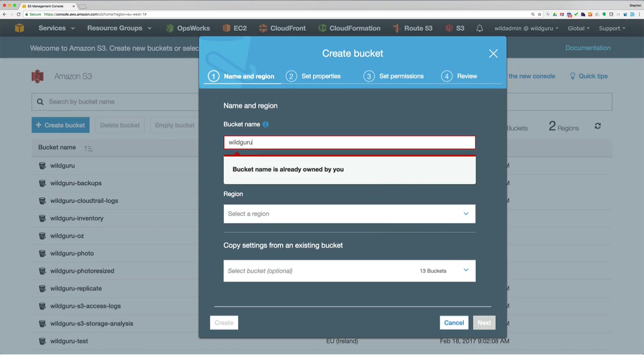Click the blue Create bucket button
644x362 pixels.
point(60,125)
